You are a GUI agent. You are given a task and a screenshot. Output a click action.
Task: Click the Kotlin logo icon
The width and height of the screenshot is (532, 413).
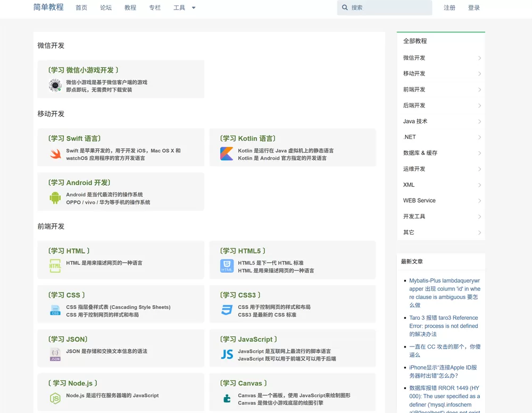tap(227, 154)
